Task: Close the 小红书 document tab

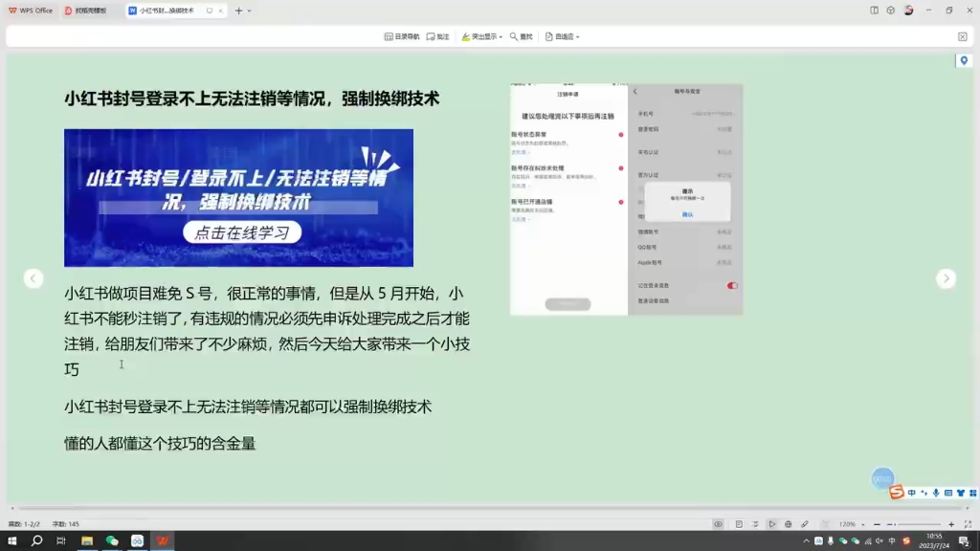Action: 221,11
